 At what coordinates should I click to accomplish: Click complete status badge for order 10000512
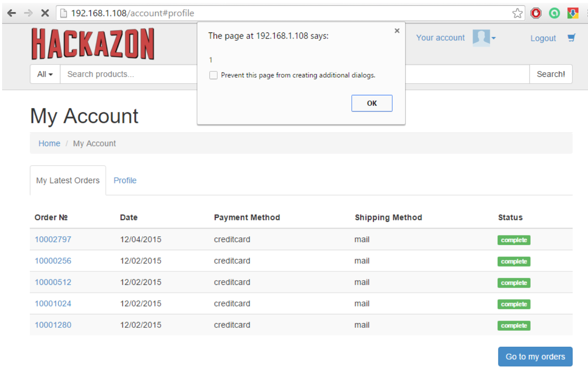tap(514, 283)
